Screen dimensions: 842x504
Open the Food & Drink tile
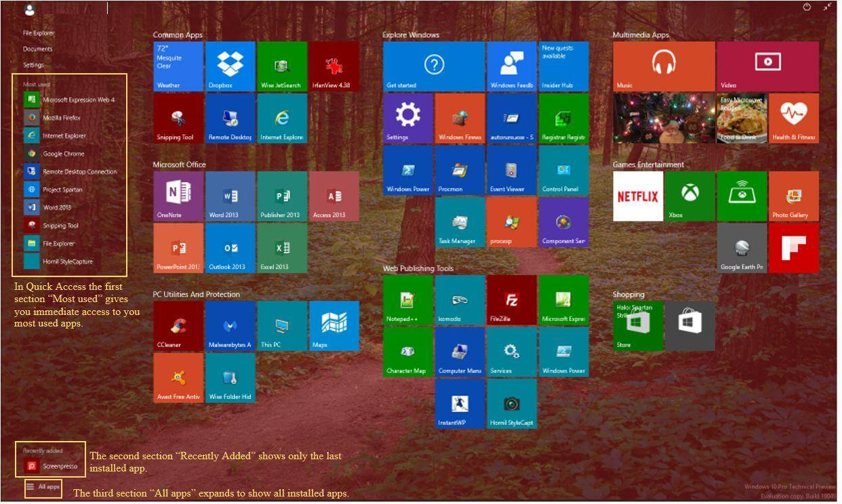pos(742,119)
